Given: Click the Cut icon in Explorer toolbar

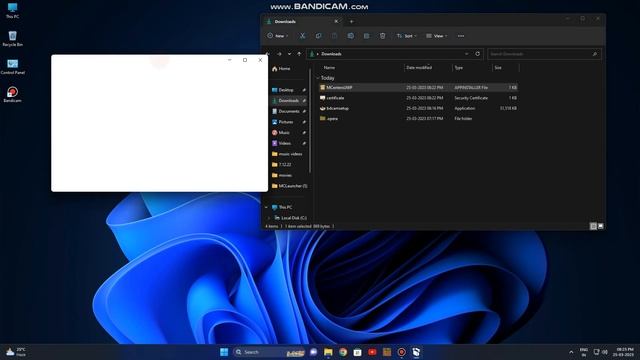Looking at the screenshot, I should [x=302, y=36].
